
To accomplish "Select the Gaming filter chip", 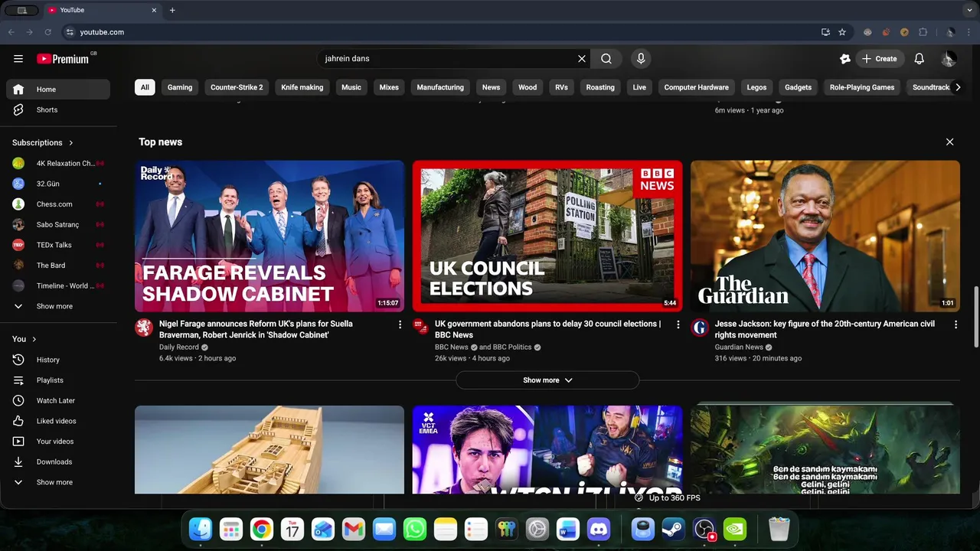I will 180,87.
